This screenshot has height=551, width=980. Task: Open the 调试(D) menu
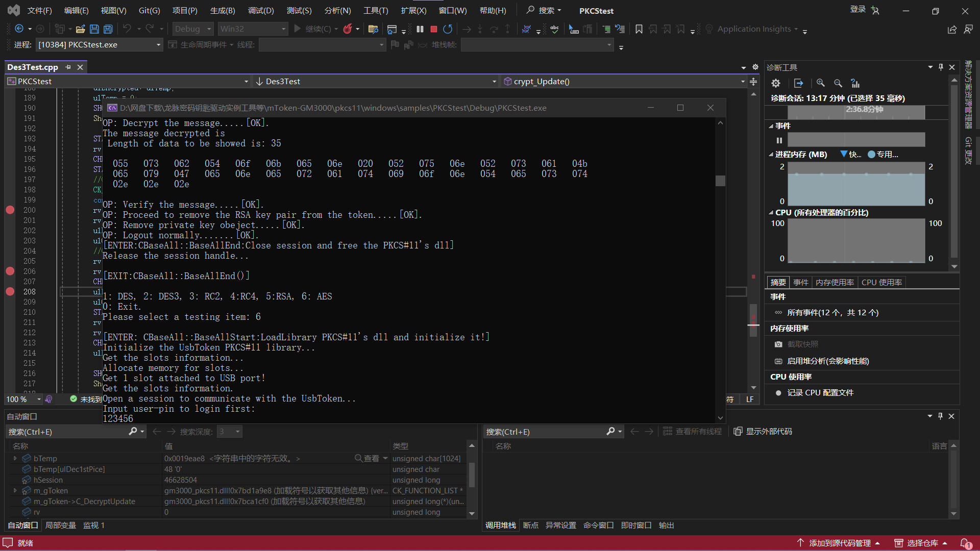tap(261, 10)
